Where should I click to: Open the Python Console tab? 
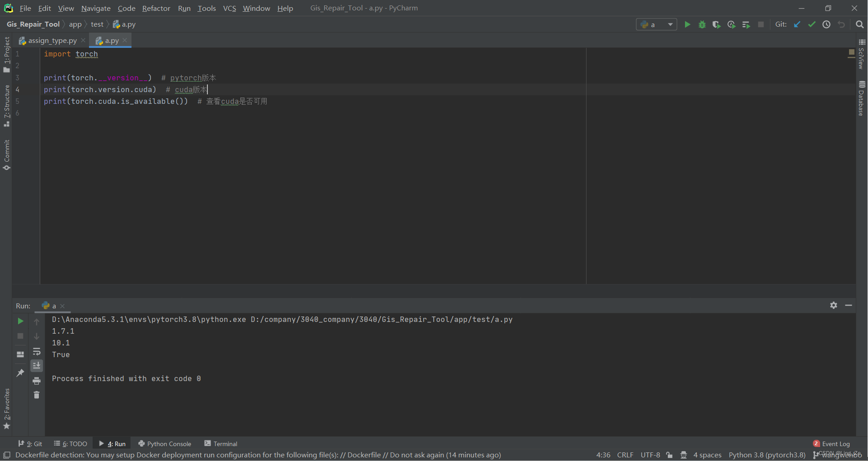coord(164,444)
